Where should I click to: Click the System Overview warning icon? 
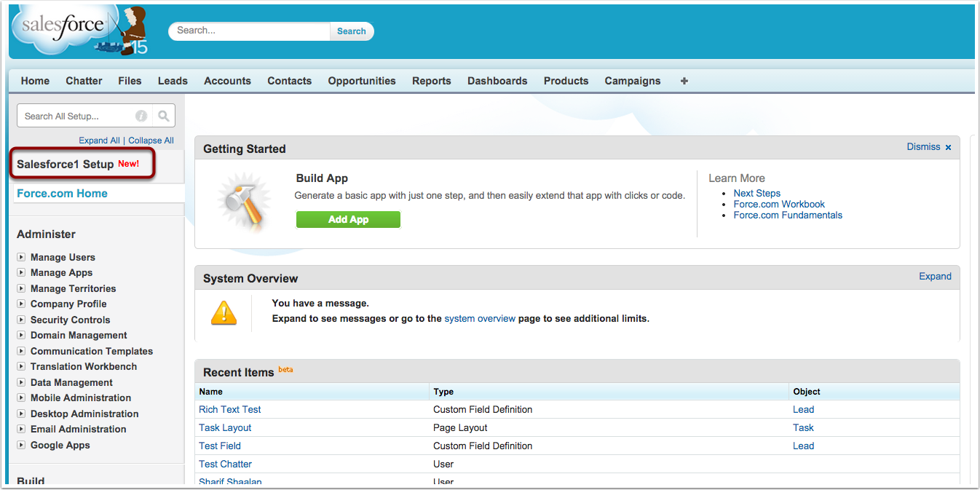coord(224,313)
